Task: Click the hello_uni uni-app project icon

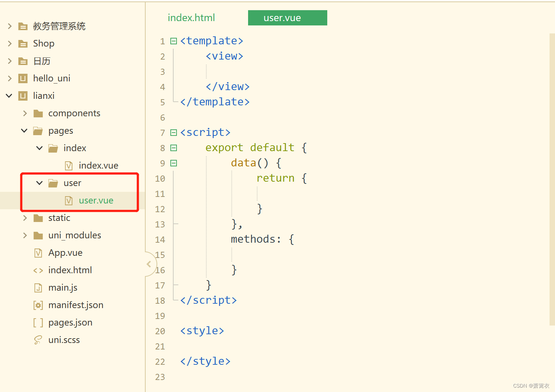Action: (23, 78)
